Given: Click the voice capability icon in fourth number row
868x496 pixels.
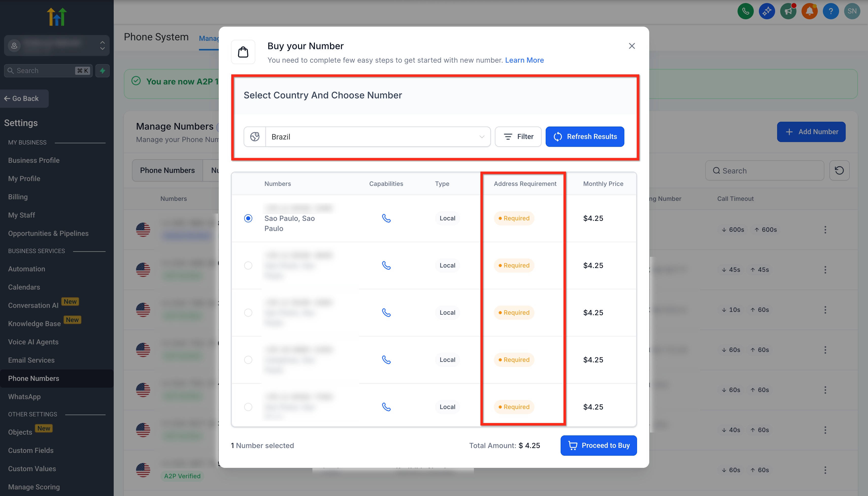Looking at the screenshot, I should tap(386, 359).
